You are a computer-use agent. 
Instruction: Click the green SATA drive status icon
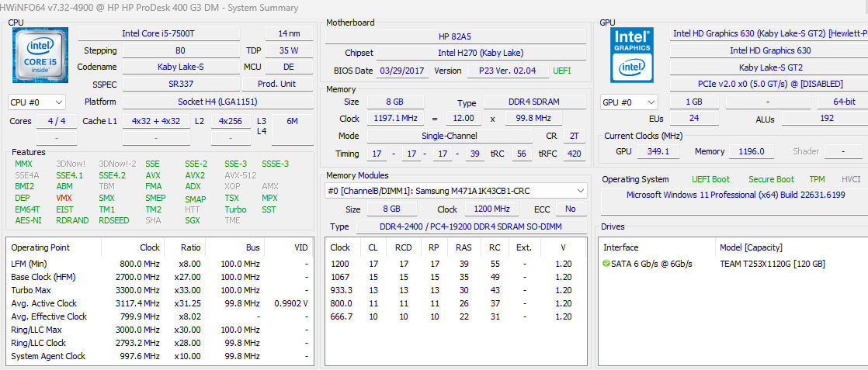[x=606, y=264]
